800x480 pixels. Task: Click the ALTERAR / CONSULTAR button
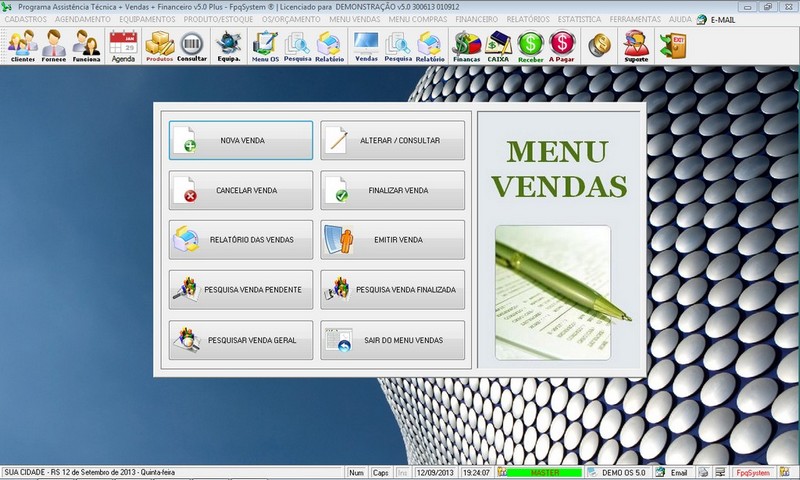point(392,140)
